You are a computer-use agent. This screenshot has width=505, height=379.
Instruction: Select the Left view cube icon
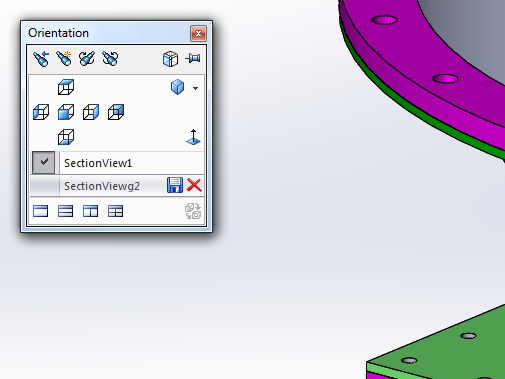(x=41, y=112)
